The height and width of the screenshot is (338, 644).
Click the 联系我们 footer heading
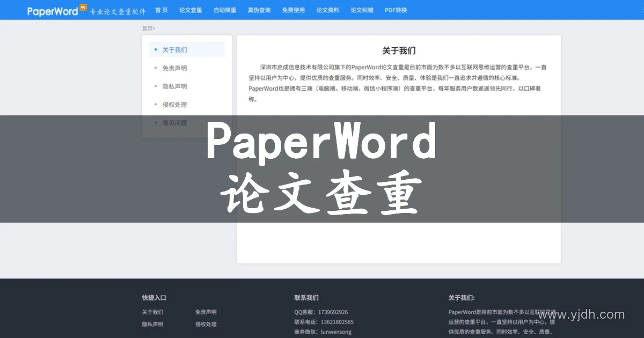[306, 298]
